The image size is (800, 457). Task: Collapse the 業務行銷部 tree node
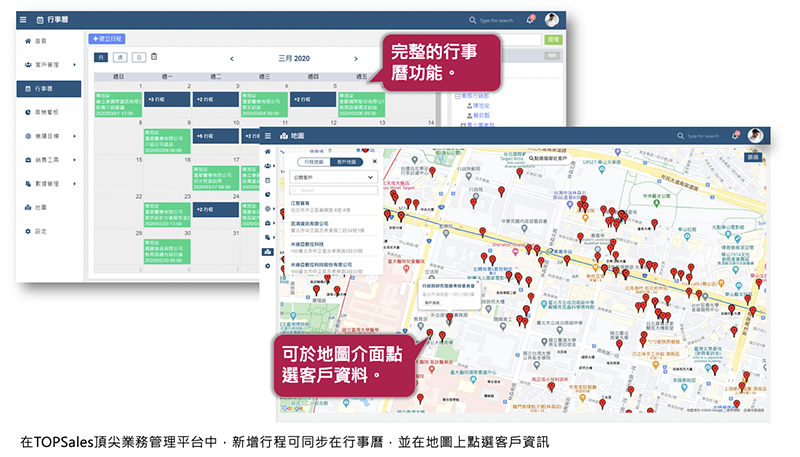pos(457,94)
